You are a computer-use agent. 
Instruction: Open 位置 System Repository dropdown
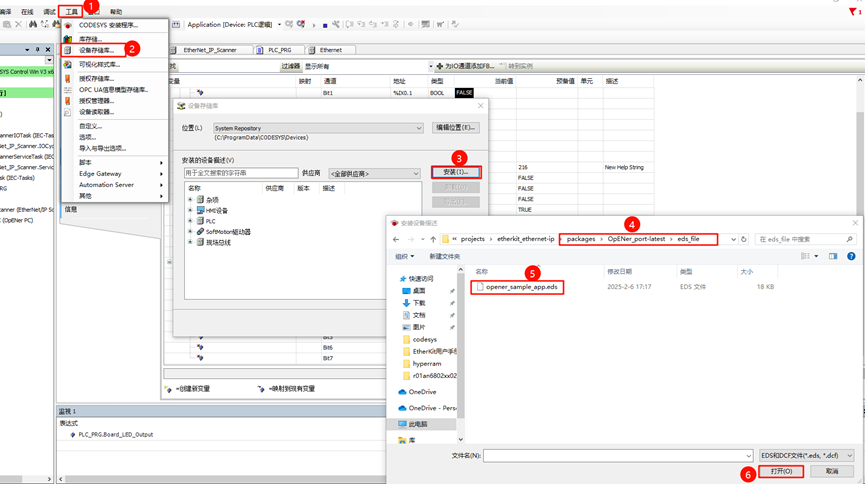coord(318,128)
